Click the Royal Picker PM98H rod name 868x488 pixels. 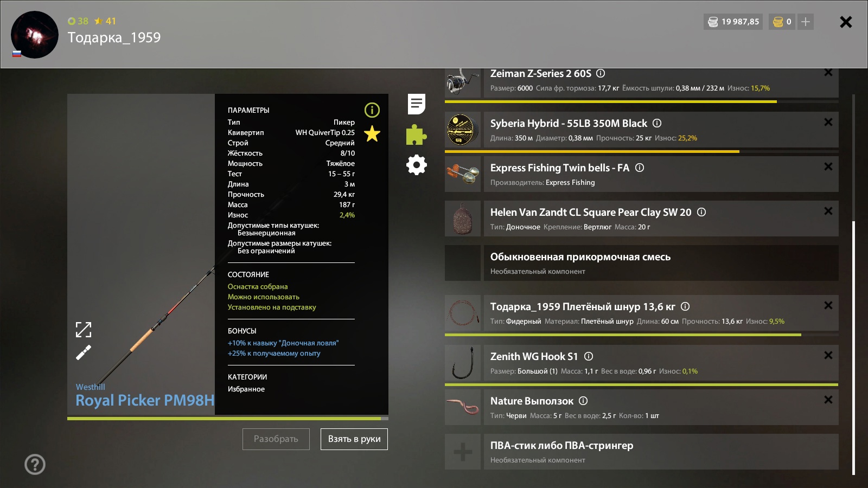[x=145, y=400]
